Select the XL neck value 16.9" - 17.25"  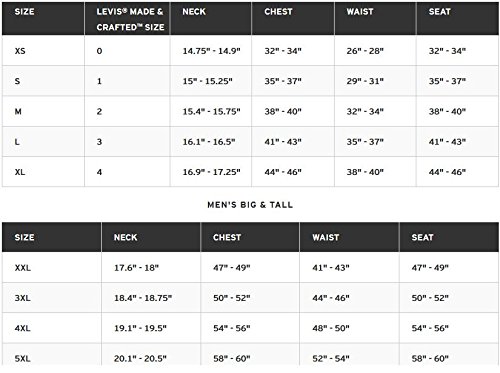pyautogui.click(x=211, y=172)
